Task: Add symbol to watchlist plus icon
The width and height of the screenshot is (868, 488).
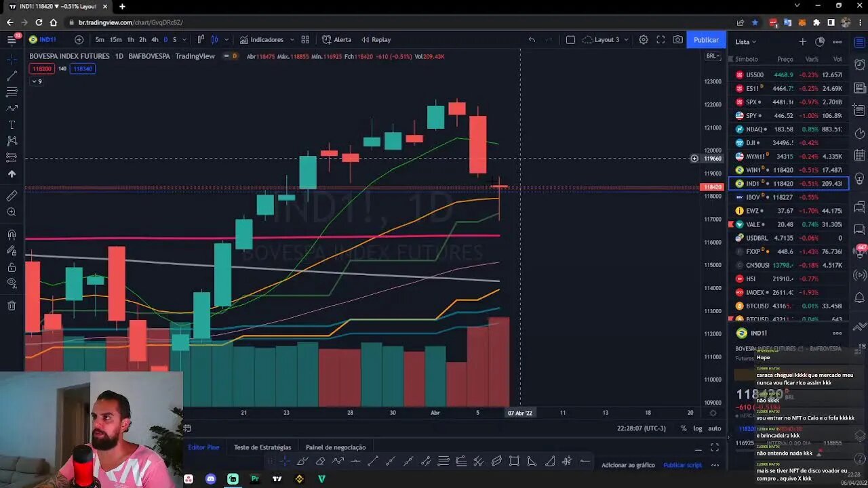Action: click(802, 41)
